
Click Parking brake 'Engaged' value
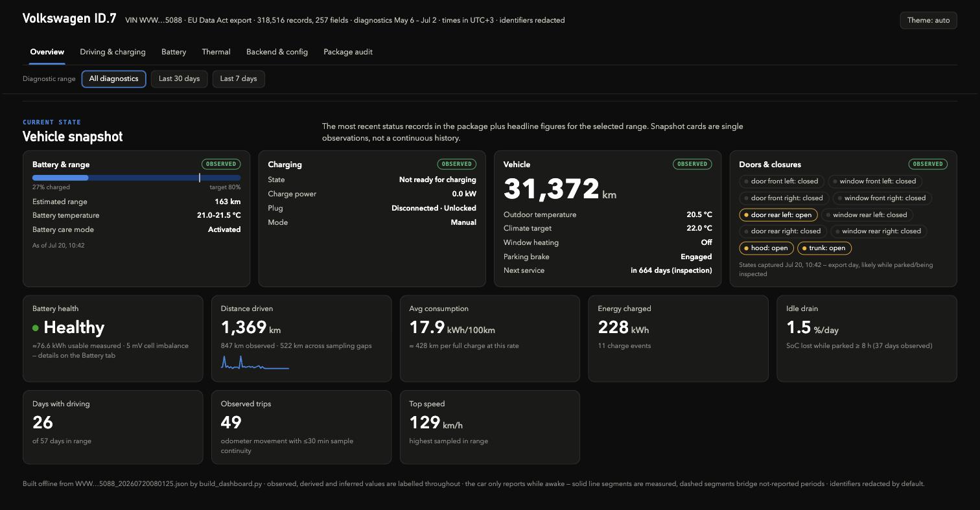coord(696,257)
